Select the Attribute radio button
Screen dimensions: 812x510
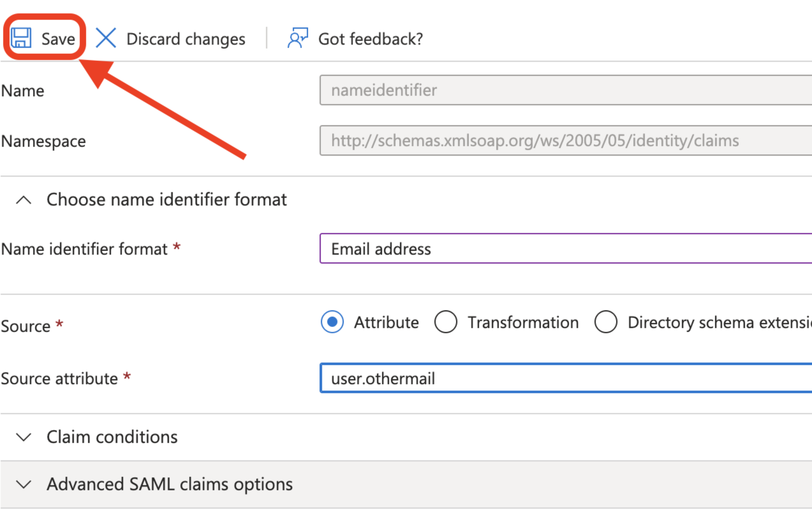332,322
